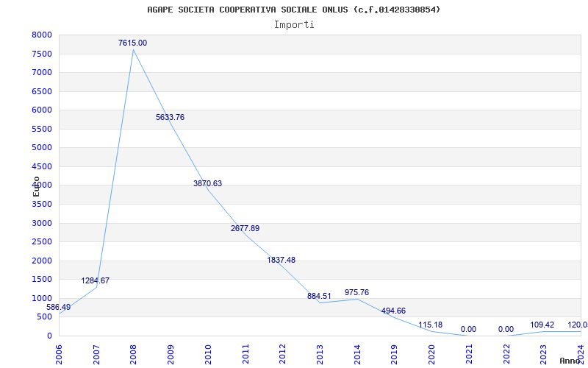This screenshot has width=588, height=368.
Task: Click the Euro y-axis title
Action: tap(36, 186)
